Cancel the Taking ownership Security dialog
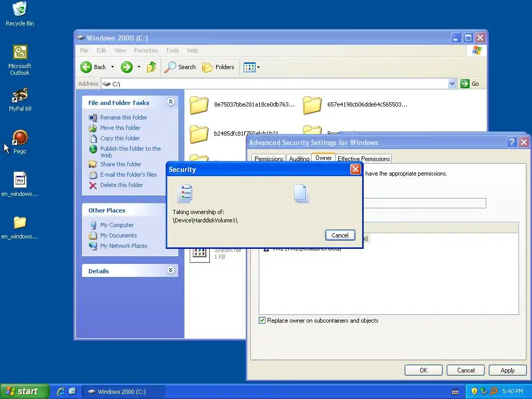Image resolution: width=532 pixels, height=399 pixels. pos(340,235)
